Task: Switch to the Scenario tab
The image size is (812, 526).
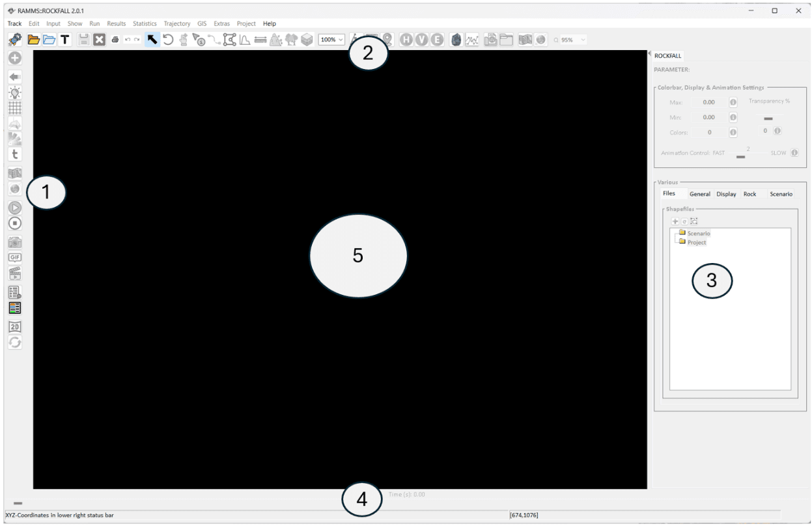Action: pyautogui.click(x=781, y=194)
